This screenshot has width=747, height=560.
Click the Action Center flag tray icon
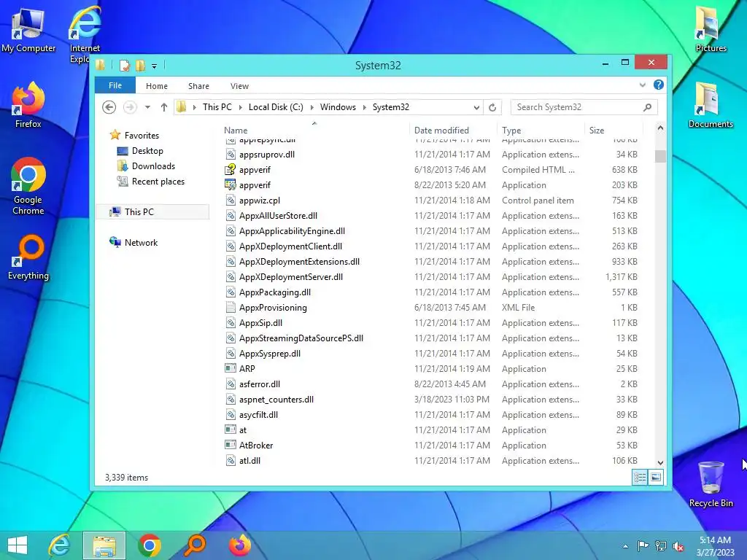pos(643,545)
